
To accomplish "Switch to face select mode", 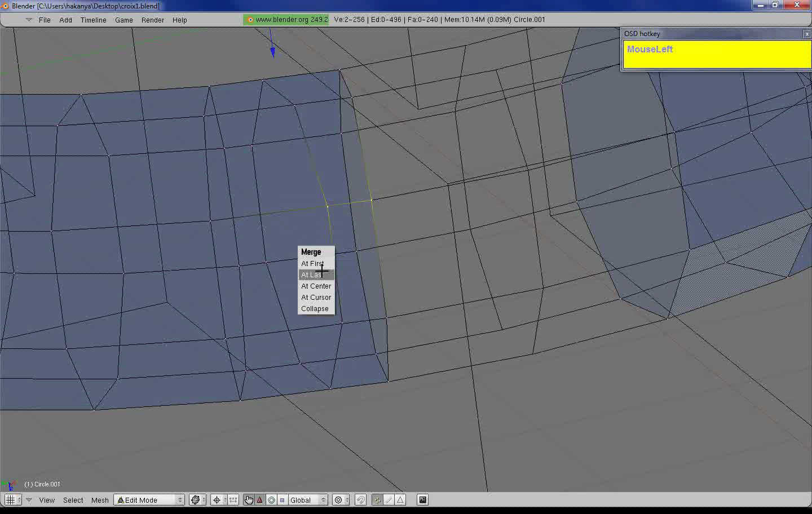I will [x=400, y=500].
